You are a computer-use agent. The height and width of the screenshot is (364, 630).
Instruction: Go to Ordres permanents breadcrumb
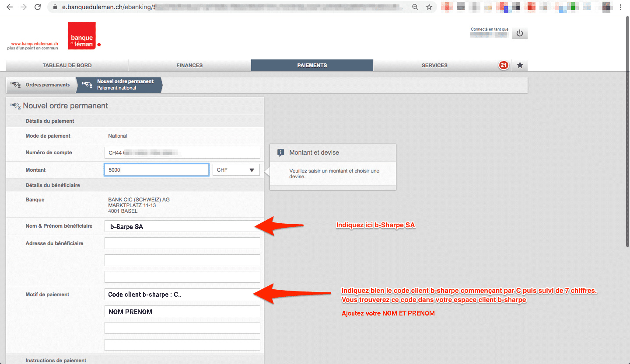click(41, 85)
